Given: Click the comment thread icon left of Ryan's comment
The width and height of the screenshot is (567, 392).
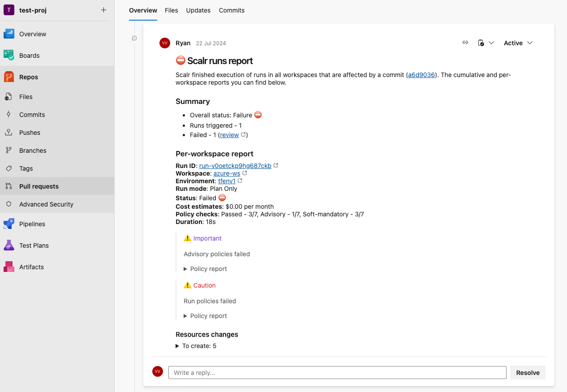Looking at the screenshot, I should tap(134, 38).
